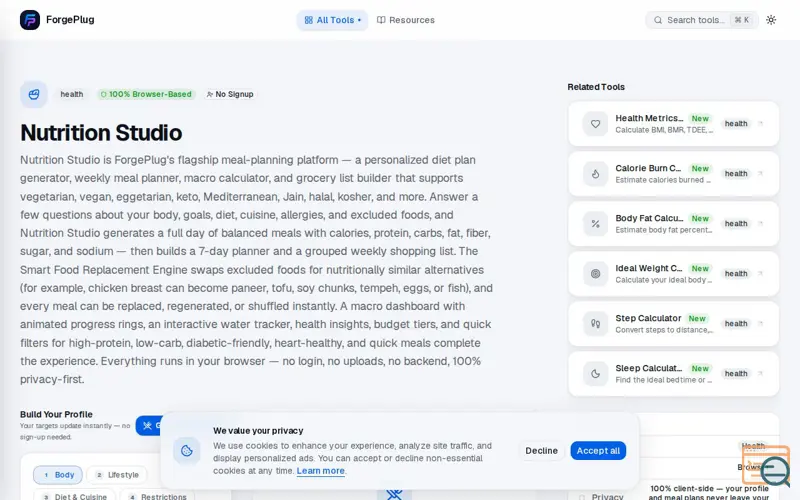The image size is (800, 500).
Task: Click the search magnifier icon in search box
Action: pos(658,20)
